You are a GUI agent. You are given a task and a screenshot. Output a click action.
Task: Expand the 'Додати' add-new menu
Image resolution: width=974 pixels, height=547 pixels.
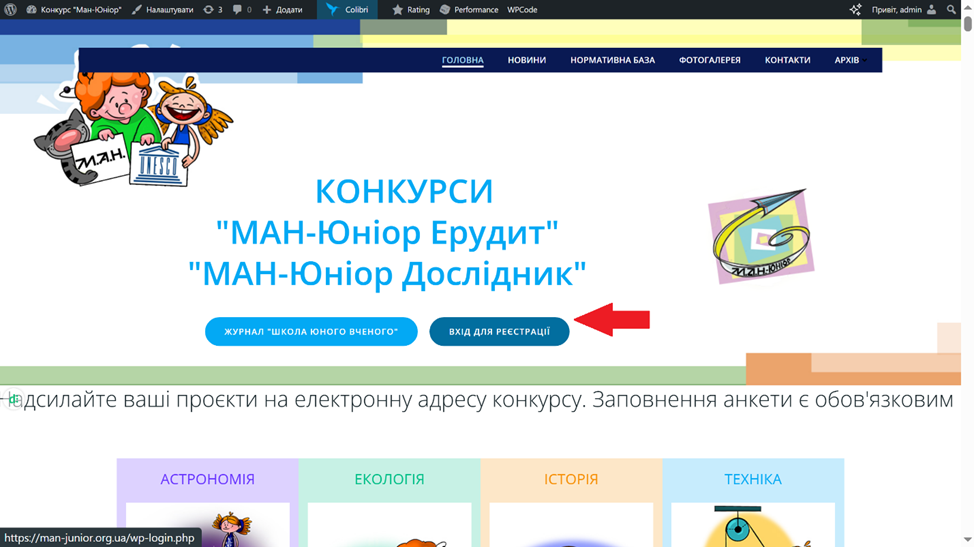coord(282,10)
